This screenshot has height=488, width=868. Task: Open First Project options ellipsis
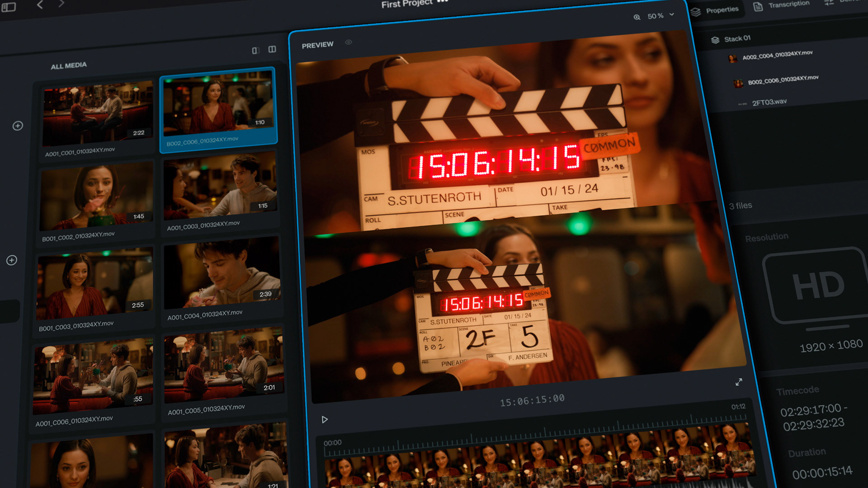point(443,1)
